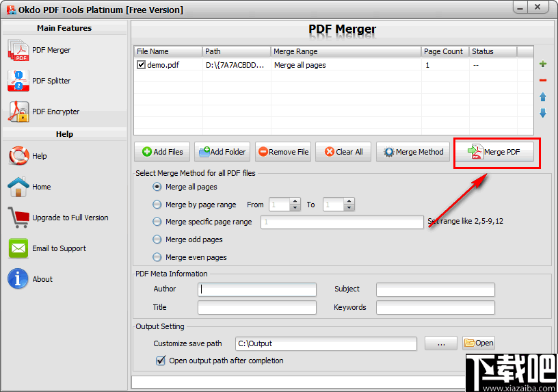Decrease the From page spinner value
The width and height of the screenshot is (558, 392).
pyautogui.click(x=295, y=207)
